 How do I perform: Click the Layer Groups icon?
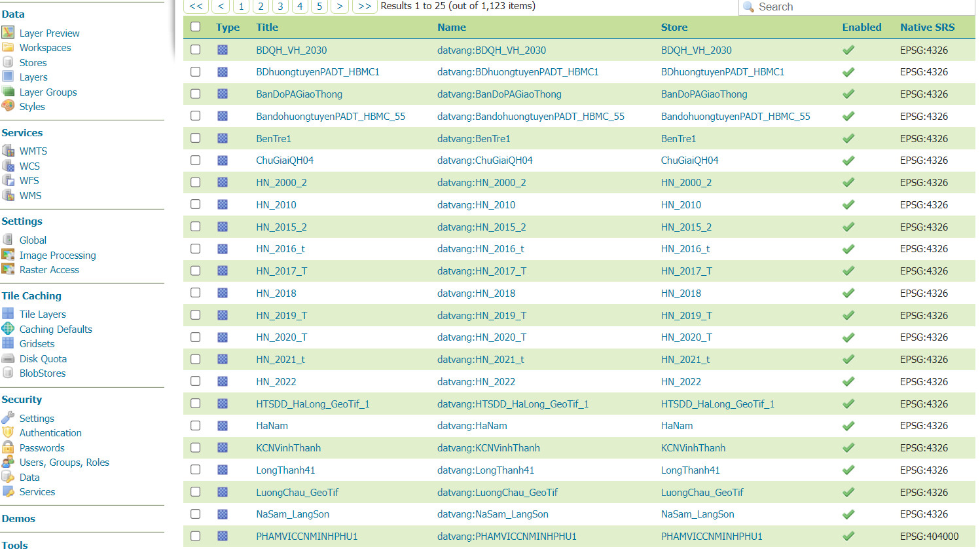[x=8, y=92]
